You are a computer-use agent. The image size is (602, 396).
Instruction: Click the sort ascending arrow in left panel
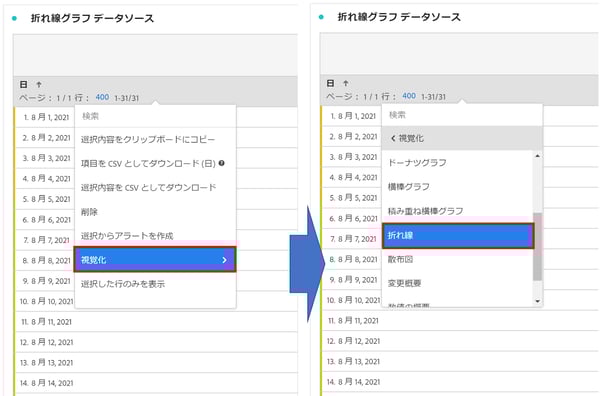point(39,84)
